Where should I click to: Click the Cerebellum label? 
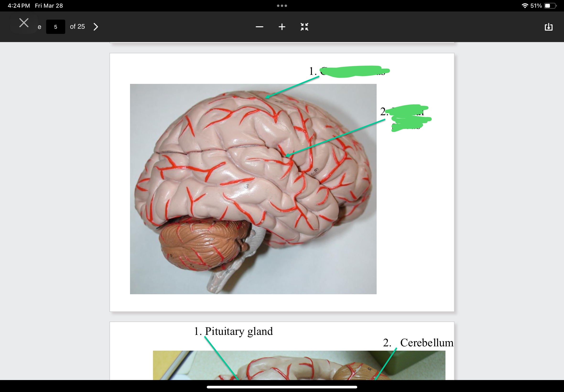(426, 342)
